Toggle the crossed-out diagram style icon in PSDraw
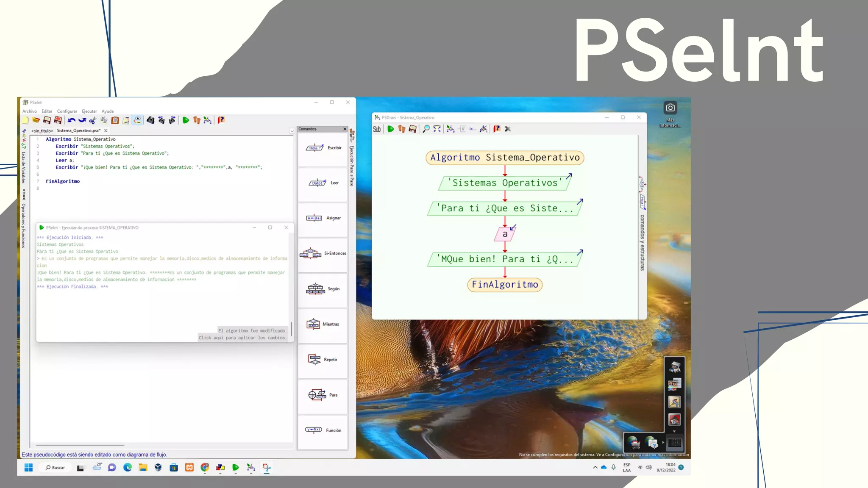868x488 pixels. pos(483,129)
